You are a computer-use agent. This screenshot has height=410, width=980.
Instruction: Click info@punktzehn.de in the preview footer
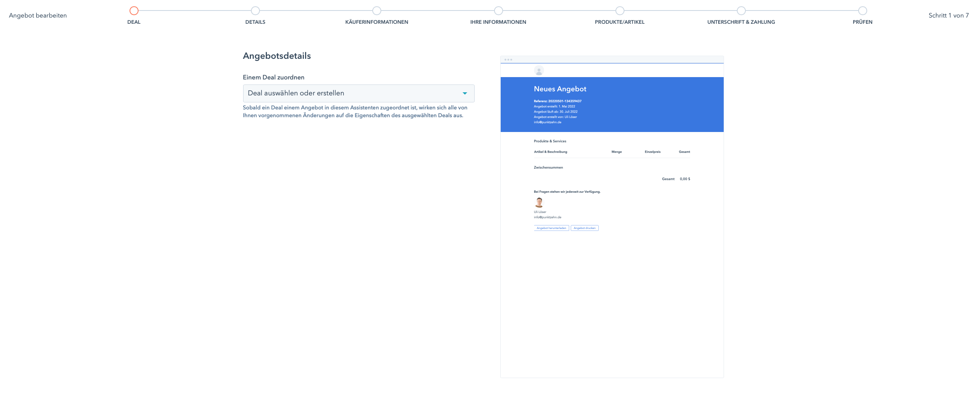[547, 217]
